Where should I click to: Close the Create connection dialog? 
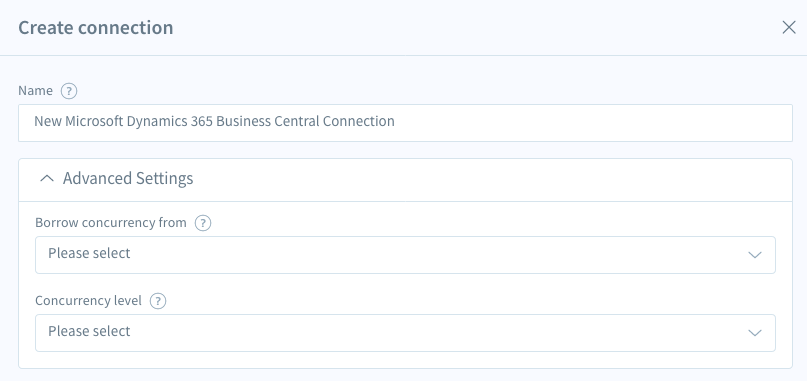click(x=788, y=27)
